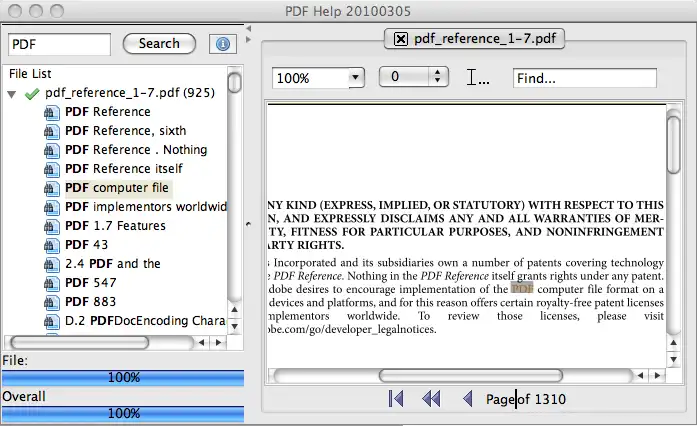The width and height of the screenshot is (697, 426).
Task: Open the result 'PDF Reference . Nothing'
Action: [136, 150]
